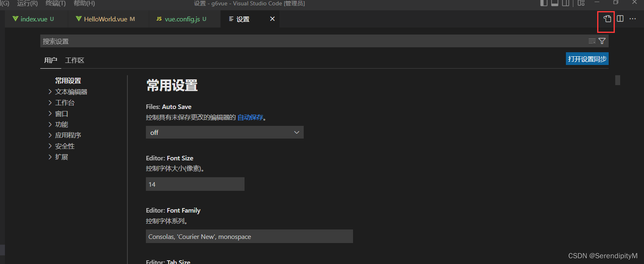This screenshot has height=264, width=644.
Task: Open the 运行(R) menu
Action: [x=28, y=3]
